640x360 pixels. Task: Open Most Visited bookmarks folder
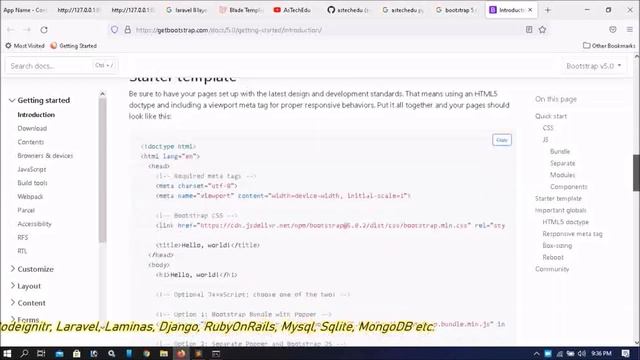(25, 46)
